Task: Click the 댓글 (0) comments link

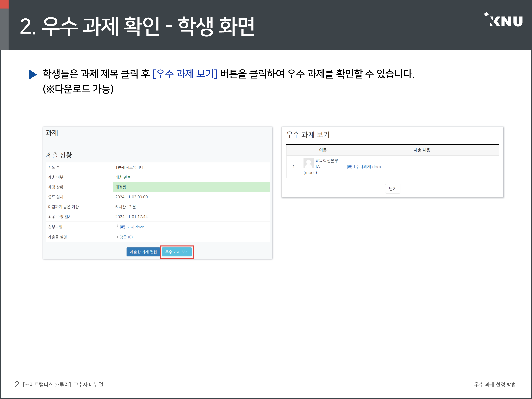Action: (126, 237)
